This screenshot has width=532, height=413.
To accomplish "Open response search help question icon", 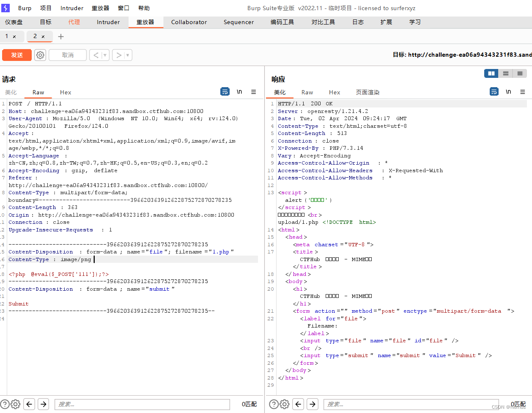I will click(274, 404).
